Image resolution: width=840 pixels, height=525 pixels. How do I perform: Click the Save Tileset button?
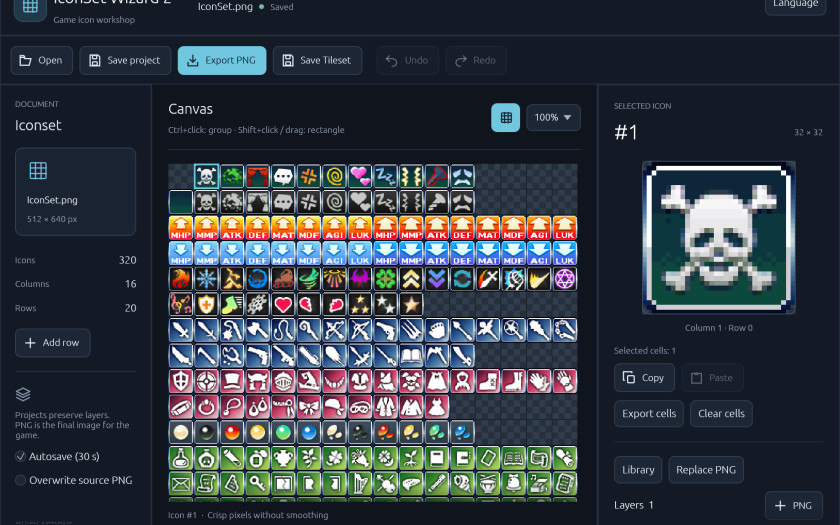click(x=317, y=61)
